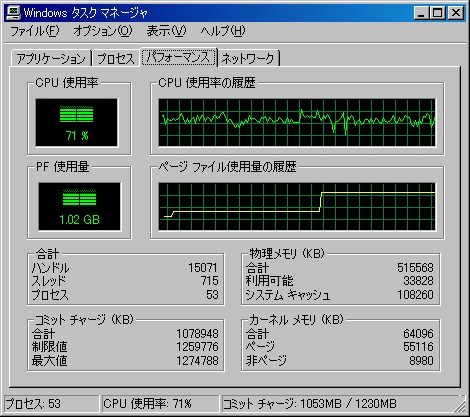Maximize the Task Manager window
470x417 pixels.
[x=438, y=13]
